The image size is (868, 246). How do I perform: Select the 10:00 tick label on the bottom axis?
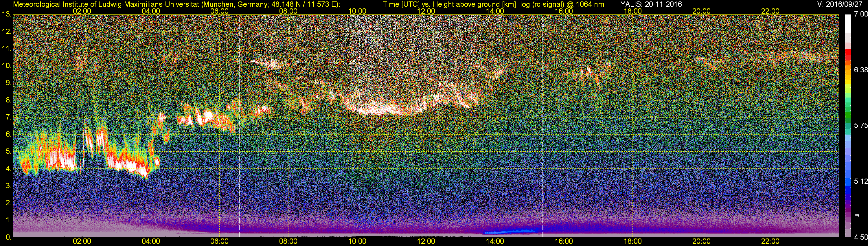pyautogui.click(x=357, y=241)
